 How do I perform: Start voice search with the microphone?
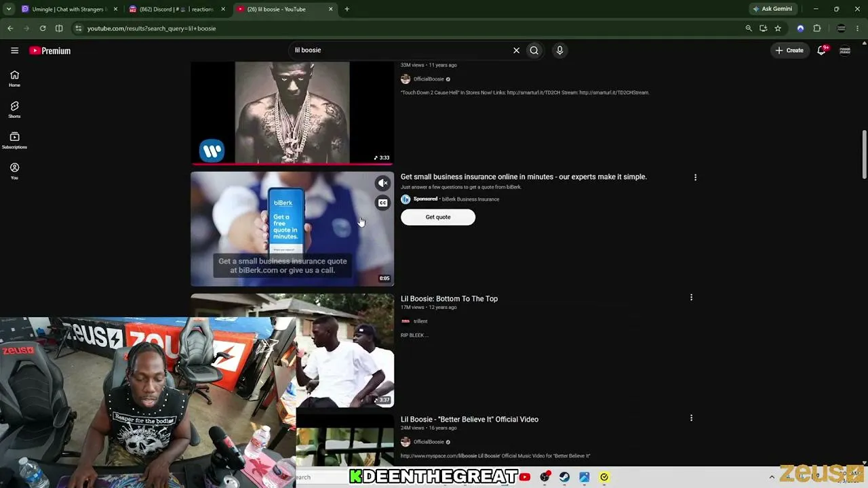[559, 50]
